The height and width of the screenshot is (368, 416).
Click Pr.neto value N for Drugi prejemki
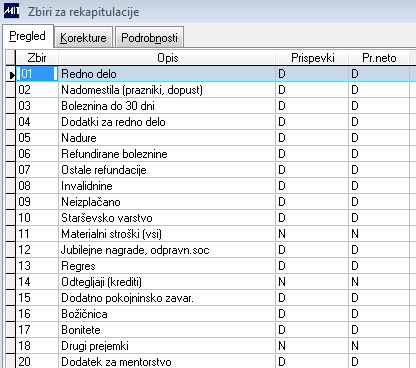379,346
